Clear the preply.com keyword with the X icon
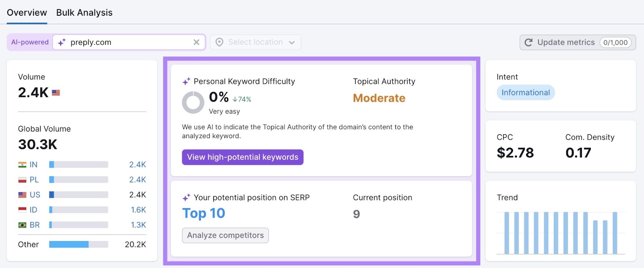This screenshot has height=268, width=644. point(196,42)
